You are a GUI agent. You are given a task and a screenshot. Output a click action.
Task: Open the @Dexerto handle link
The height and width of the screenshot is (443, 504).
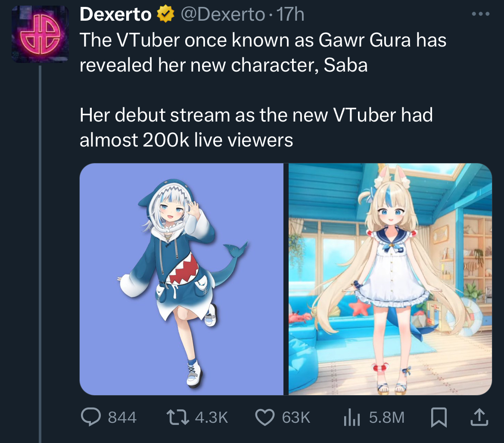click(223, 15)
